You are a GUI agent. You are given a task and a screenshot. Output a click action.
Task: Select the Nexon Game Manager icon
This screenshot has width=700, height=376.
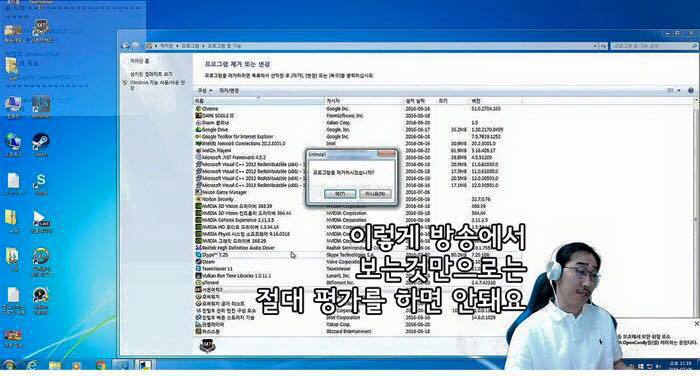click(x=199, y=192)
